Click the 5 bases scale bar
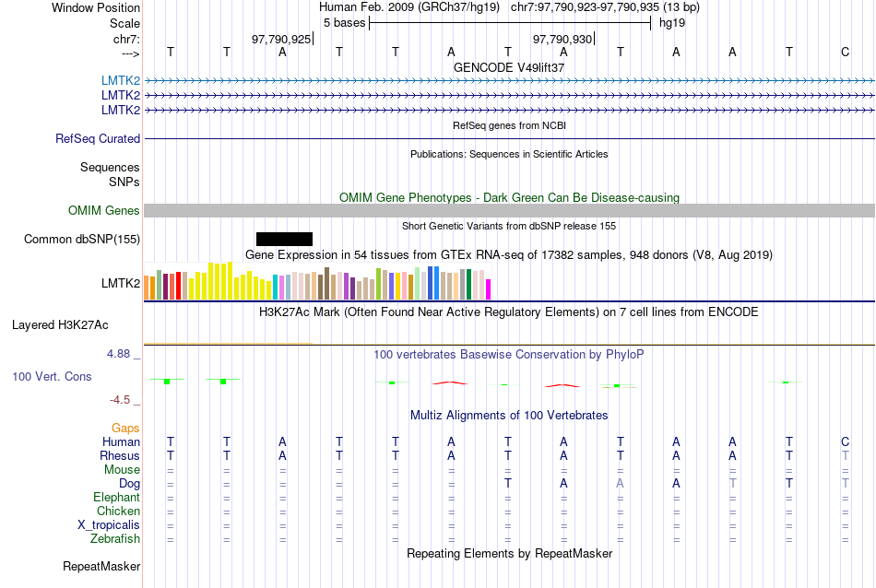Image resolution: width=876 pixels, height=588 pixels. click(x=510, y=23)
